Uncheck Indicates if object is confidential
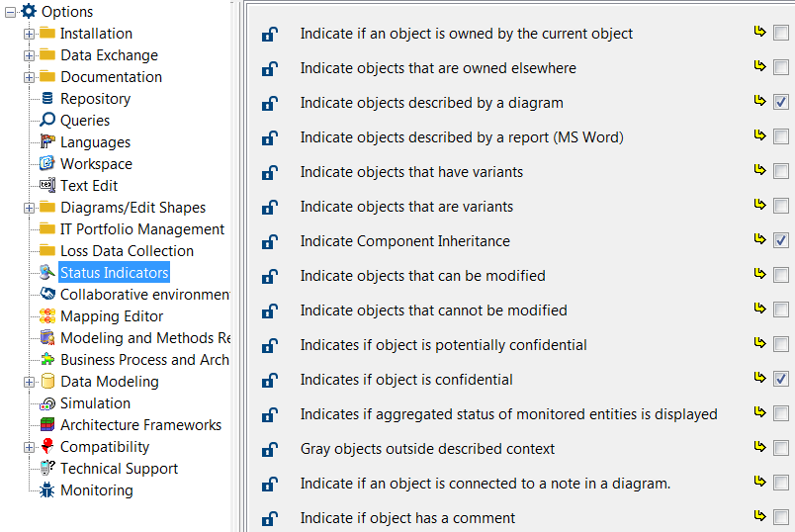Viewport: 795px width, 532px height. (x=781, y=379)
